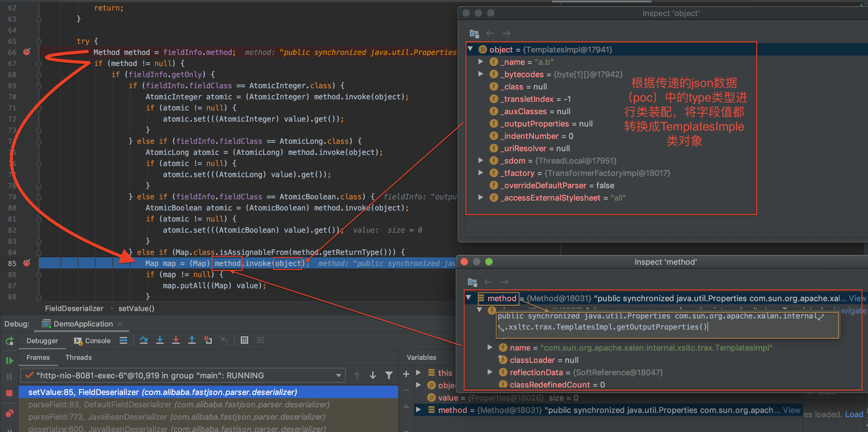Click the Load link at bottom right
This screenshot has width=868, height=432.
[x=854, y=414]
